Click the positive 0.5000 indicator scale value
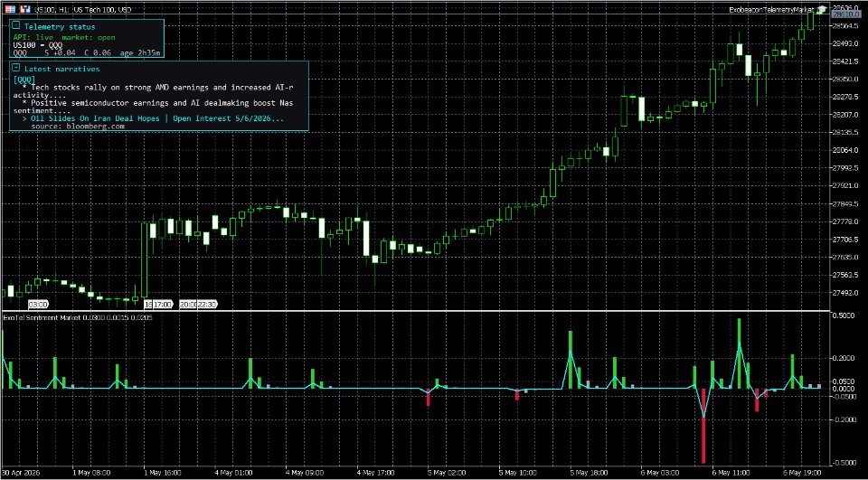This screenshot has width=868, height=480. [x=845, y=315]
